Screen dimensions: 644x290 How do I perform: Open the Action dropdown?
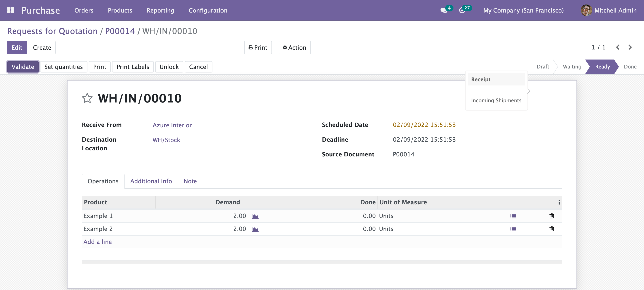294,47
